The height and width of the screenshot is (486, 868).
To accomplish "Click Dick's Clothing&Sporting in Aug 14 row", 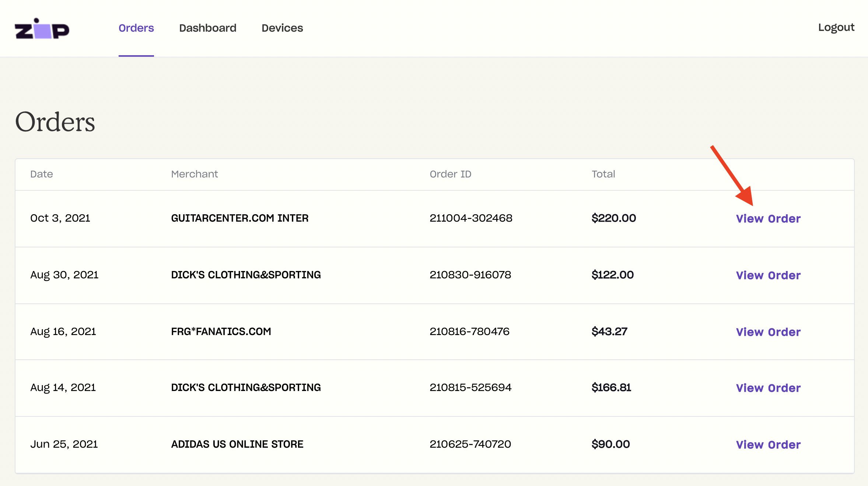I will pos(246,388).
